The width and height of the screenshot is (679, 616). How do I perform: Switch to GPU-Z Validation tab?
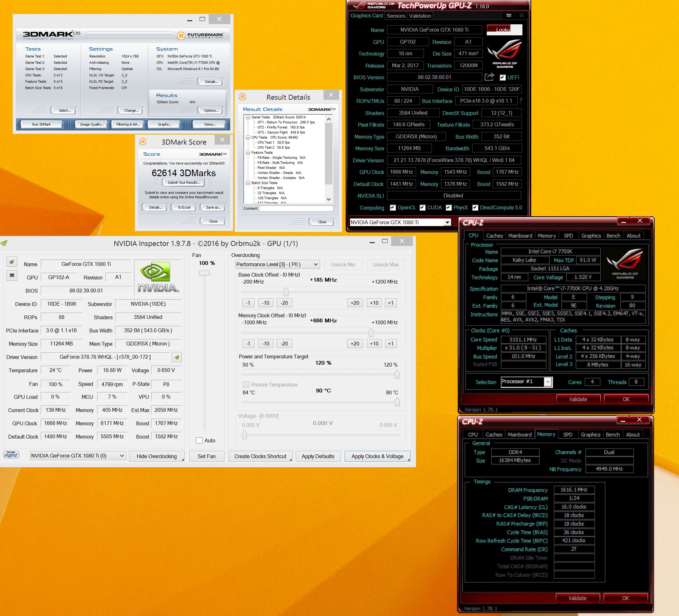click(420, 16)
